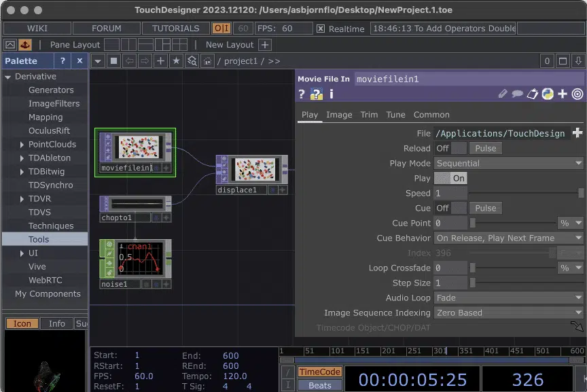The image size is (587, 392).
Task: Open the WIKI link
Action: [x=37, y=29]
